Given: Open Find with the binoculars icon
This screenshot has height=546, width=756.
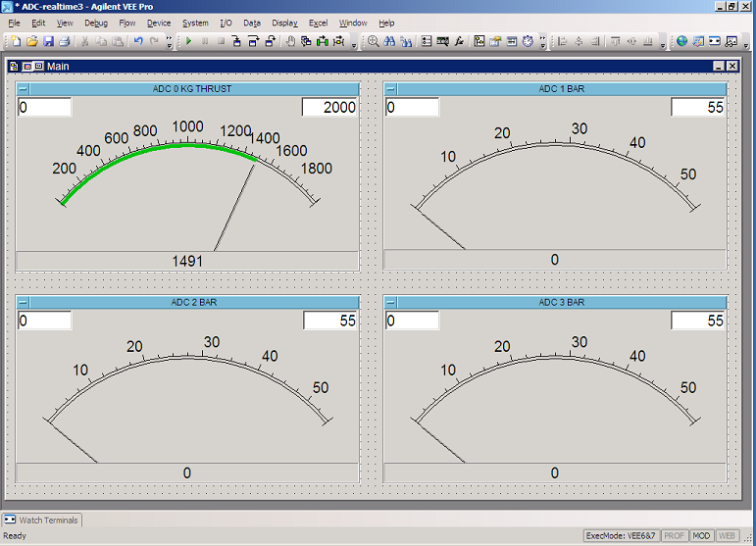Looking at the screenshot, I should pyautogui.click(x=389, y=41).
